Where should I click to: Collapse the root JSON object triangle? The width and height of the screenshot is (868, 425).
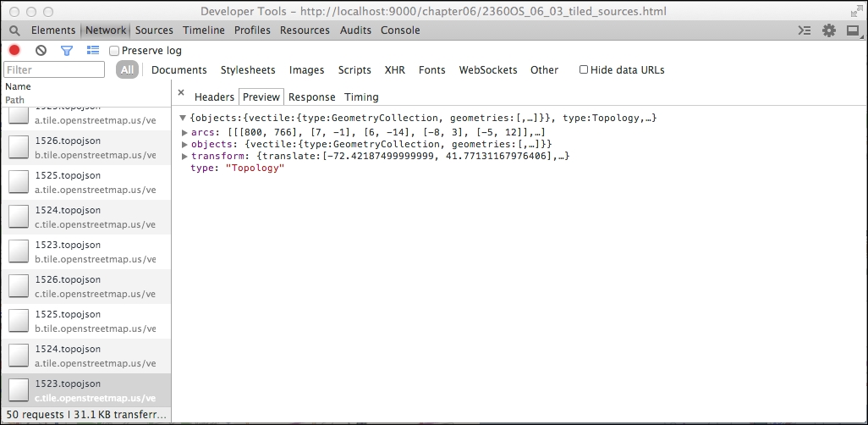coord(183,118)
